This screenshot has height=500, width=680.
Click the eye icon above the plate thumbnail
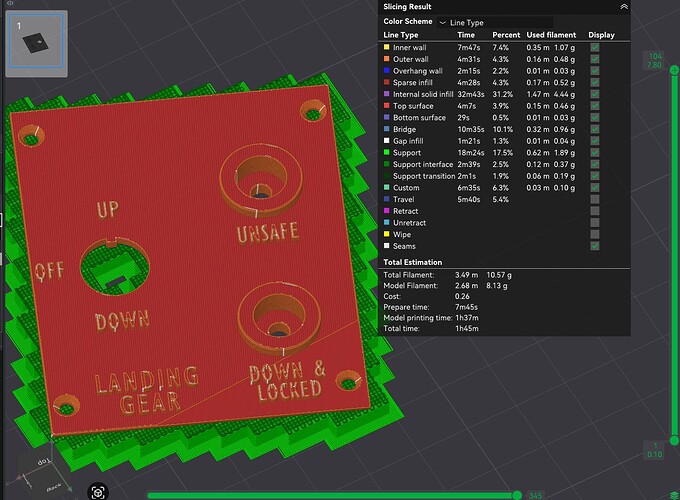(x=10, y=3)
